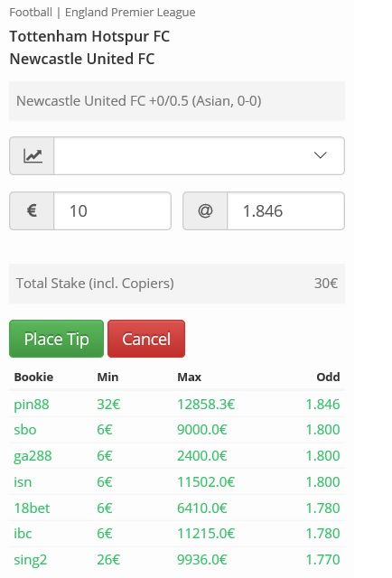Screen dimensions: 392x578
Task: Click the Bookie column header
Action: coord(33,378)
